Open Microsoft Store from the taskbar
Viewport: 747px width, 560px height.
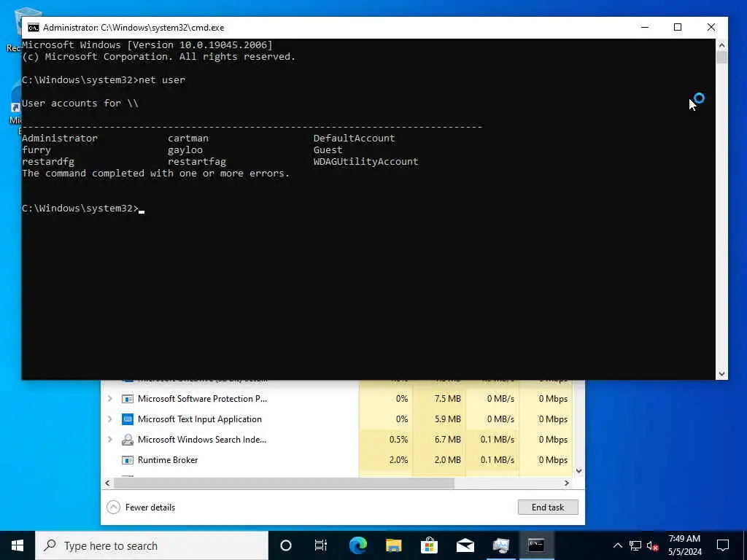[429, 545]
